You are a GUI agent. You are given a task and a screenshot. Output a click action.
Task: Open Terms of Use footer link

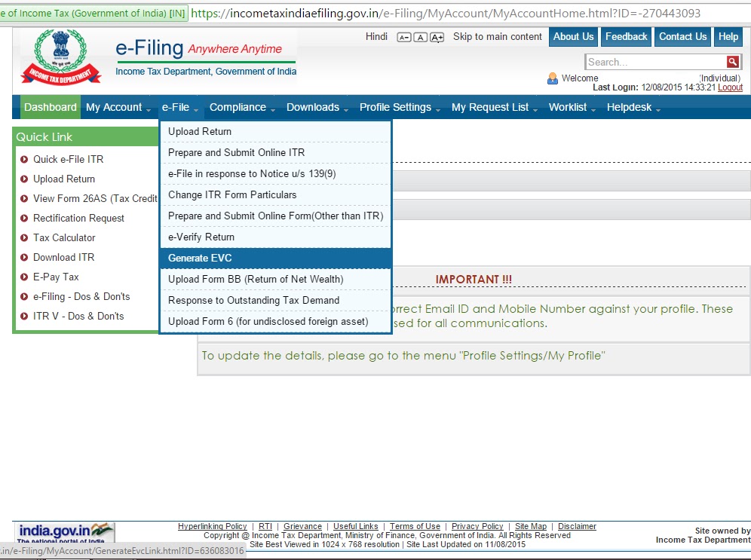click(x=415, y=526)
